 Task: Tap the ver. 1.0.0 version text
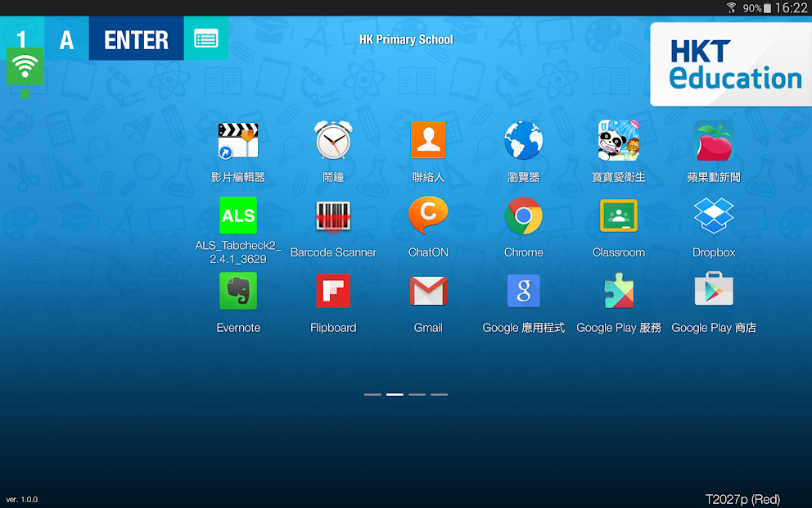pos(22,500)
